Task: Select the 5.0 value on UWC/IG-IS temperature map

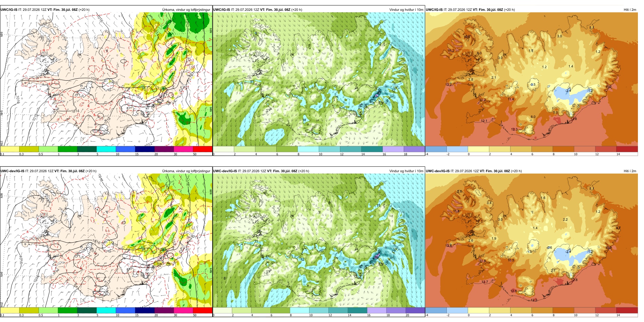Action: click(x=555, y=113)
